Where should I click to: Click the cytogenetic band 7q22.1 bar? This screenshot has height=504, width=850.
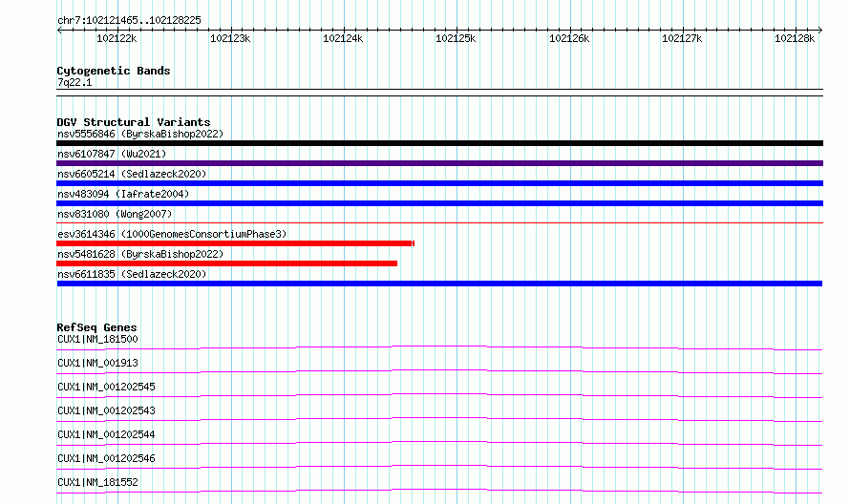[x=439, y=93]
